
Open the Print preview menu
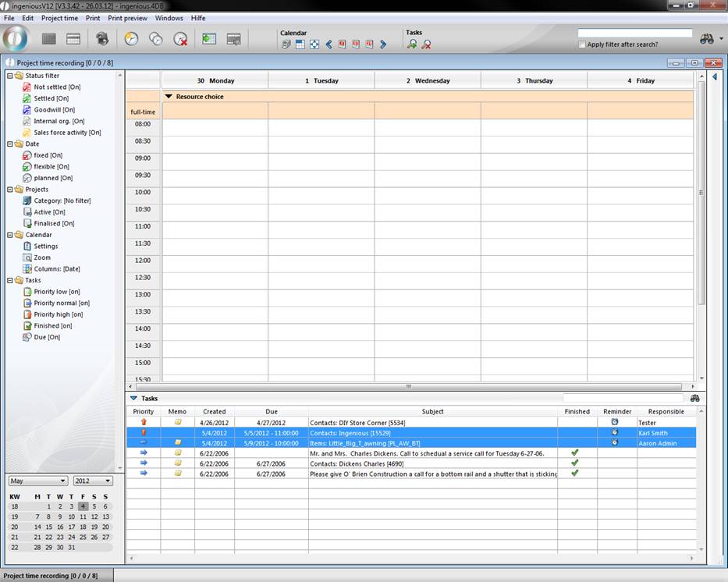coord(126,18)
